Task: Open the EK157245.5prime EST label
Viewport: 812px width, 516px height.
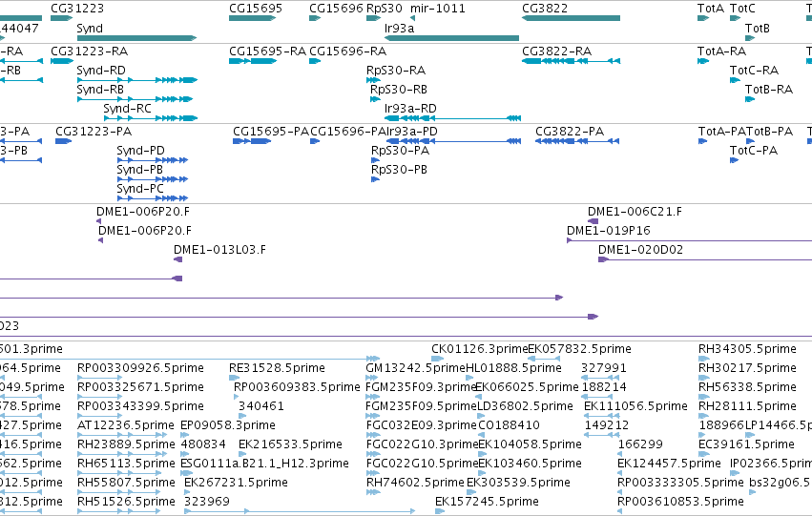Action: click(x=487, y=502)
